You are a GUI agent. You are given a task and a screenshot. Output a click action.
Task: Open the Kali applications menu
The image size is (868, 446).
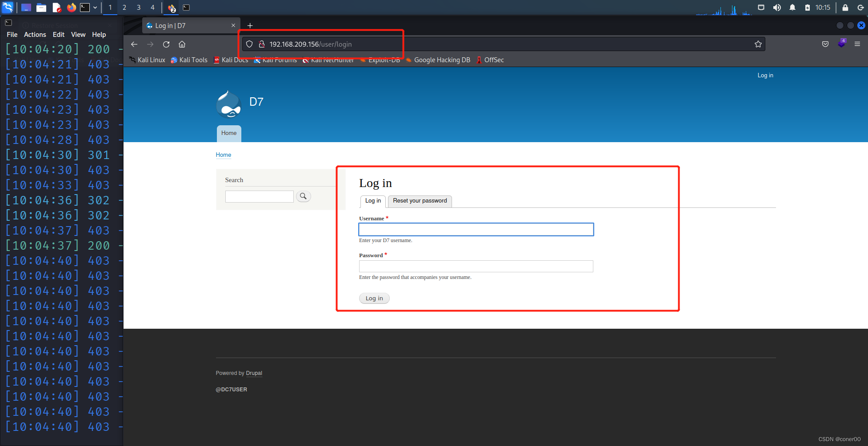[8, 7]
